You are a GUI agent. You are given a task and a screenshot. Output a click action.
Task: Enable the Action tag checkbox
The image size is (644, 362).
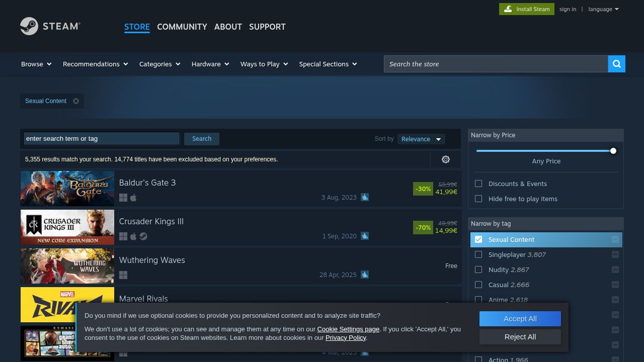tap(478, 359)
